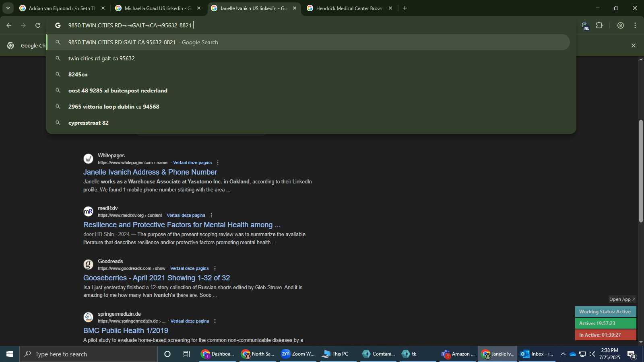Switch to Hendrick Medical Center tab
The image size is (644, 362).
click(x=349, y=8)
